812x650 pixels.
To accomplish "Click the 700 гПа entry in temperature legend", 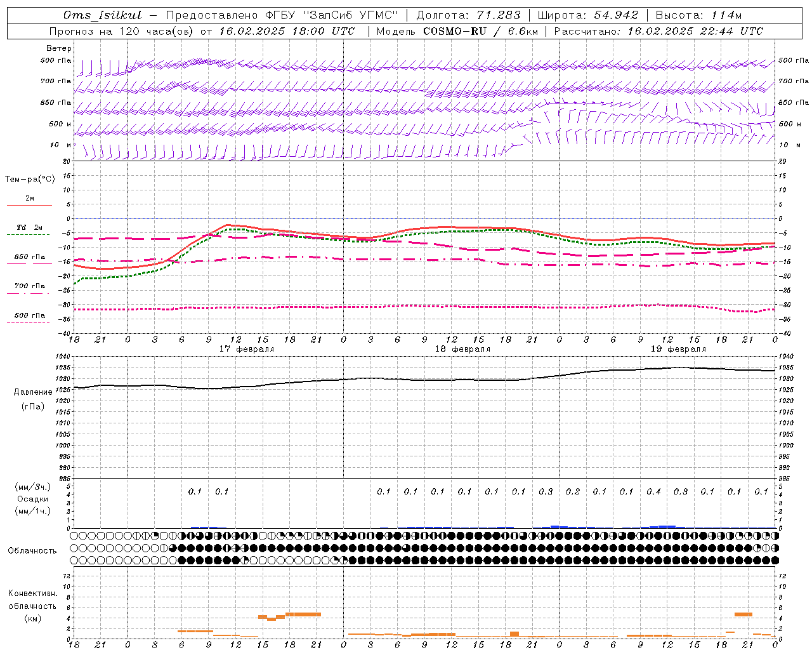I will [30, 286].
